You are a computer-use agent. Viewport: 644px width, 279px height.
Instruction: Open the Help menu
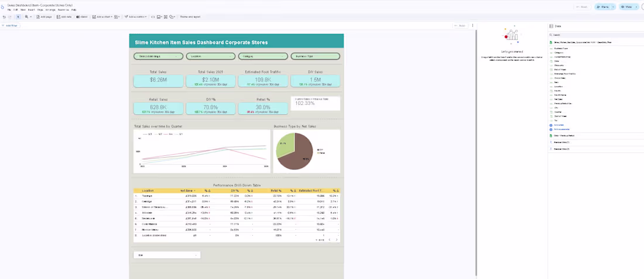tap(74, 9)
